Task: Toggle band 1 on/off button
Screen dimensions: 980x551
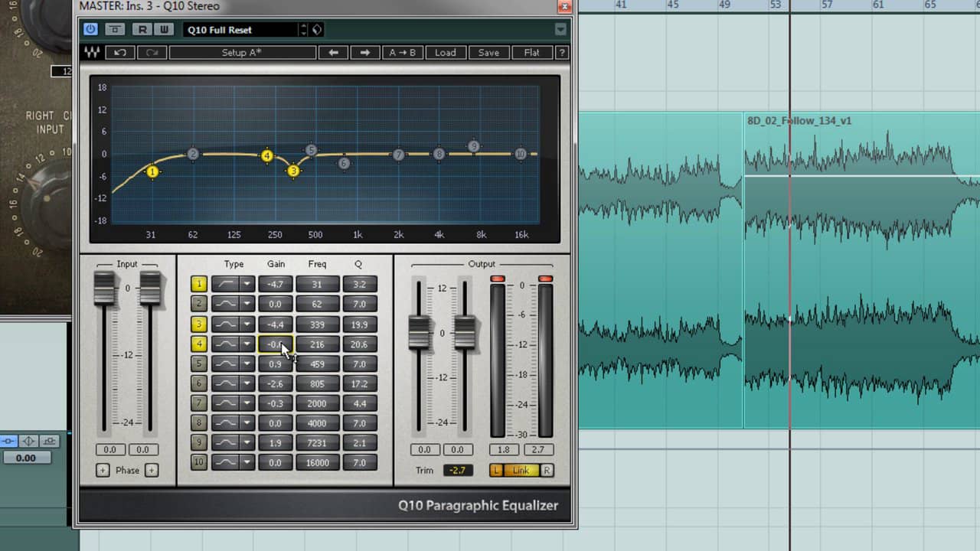Action: (199, 284)
